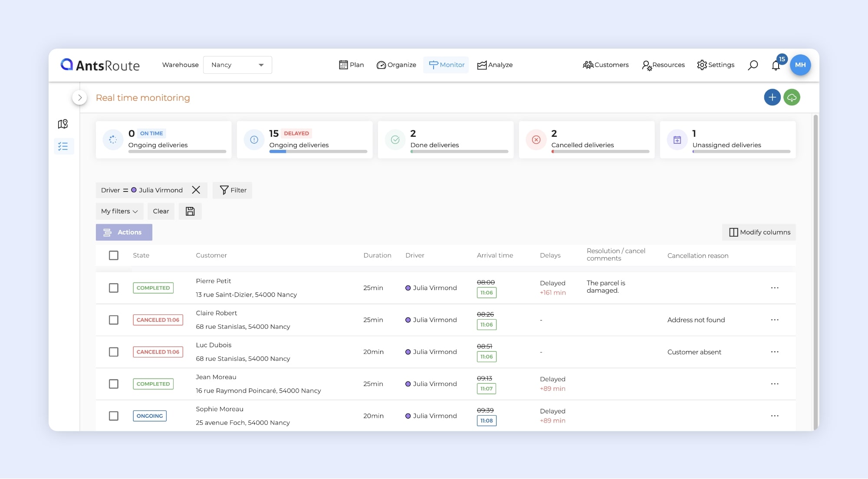The width and height of the screenshot is (868, 479).
Task: Open the Nancy warehouse dropdown
Action: [237, 65]
